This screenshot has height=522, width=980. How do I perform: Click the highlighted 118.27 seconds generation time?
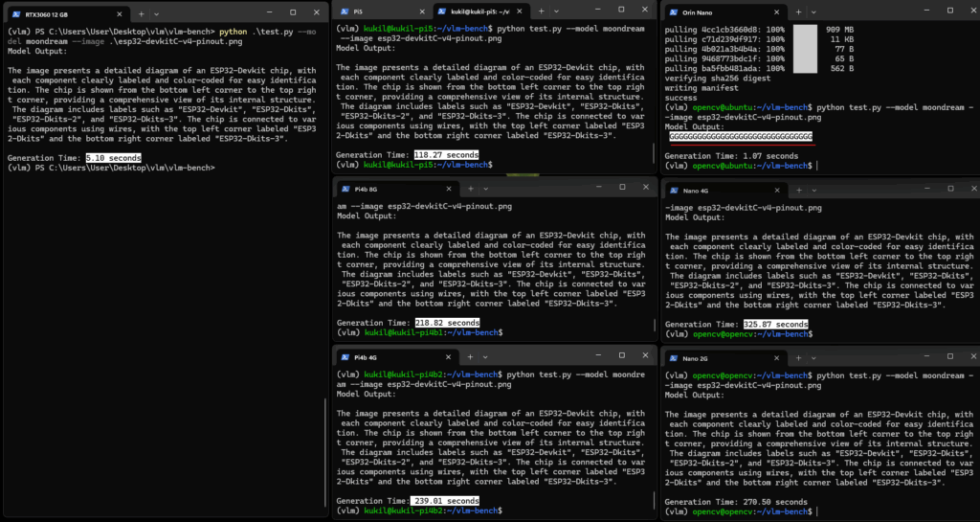pos(448,154)
